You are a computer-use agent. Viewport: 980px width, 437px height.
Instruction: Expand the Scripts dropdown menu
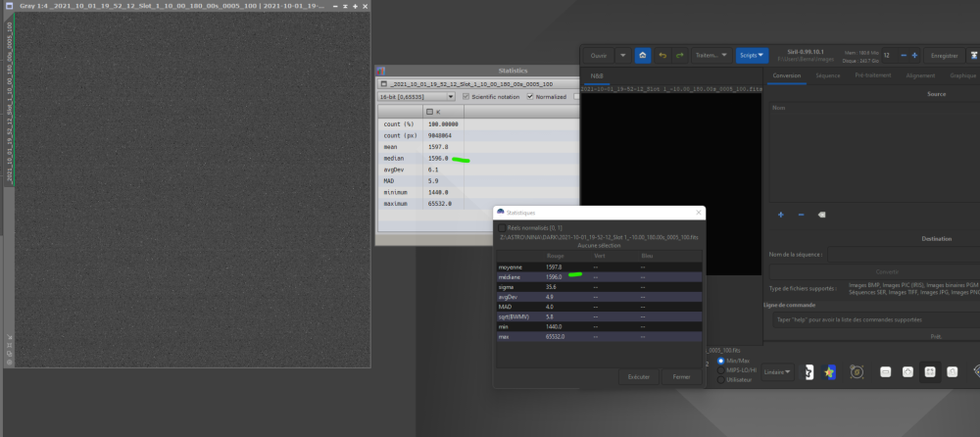[751, 56]
